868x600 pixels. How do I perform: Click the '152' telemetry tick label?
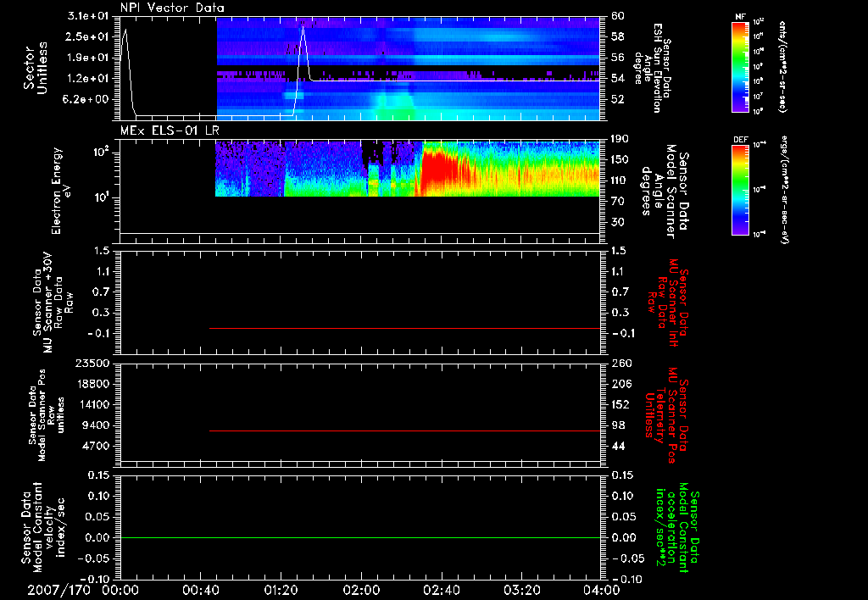pos(621,404)
